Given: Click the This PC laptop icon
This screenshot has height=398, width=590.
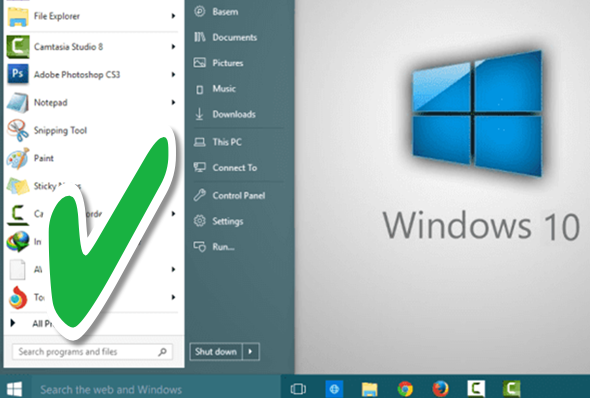Looking at the screenshot, I should click(199, 142).
